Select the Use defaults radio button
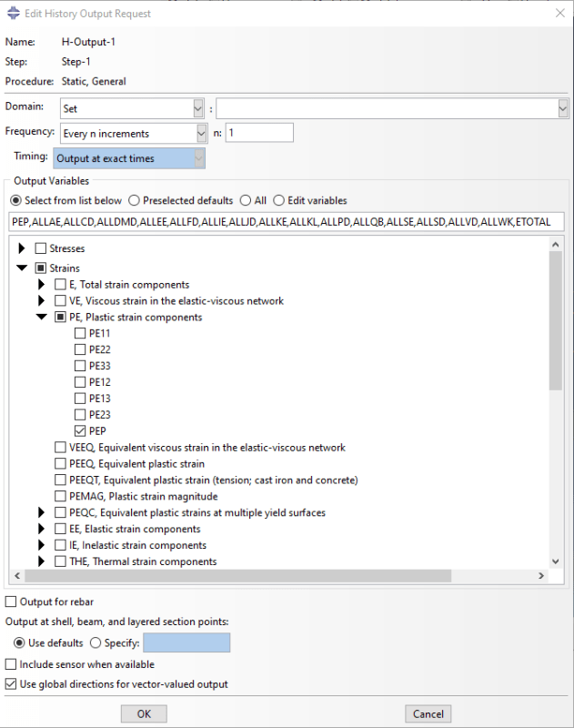Screen dimensions: 574x728 pyautogui.click(x=19, y=643)
